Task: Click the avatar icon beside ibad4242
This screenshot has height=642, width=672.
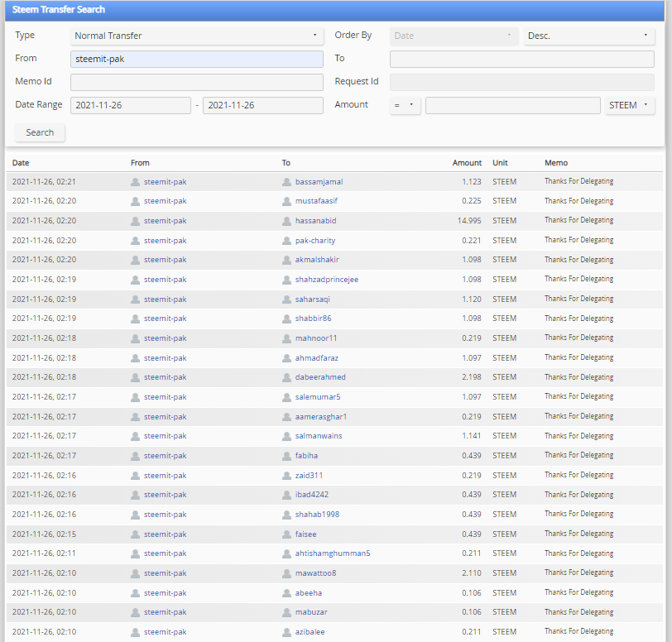Action: coord(286,495)
